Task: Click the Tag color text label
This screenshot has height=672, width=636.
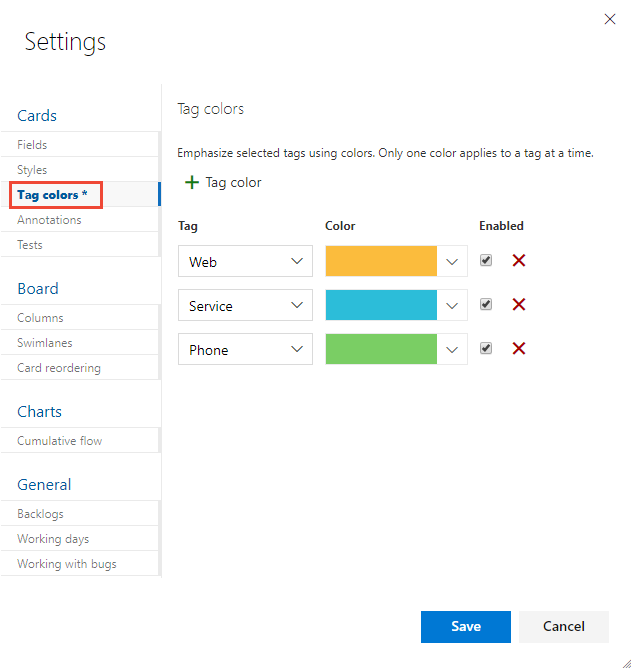Action: click(x=233, y=183)
